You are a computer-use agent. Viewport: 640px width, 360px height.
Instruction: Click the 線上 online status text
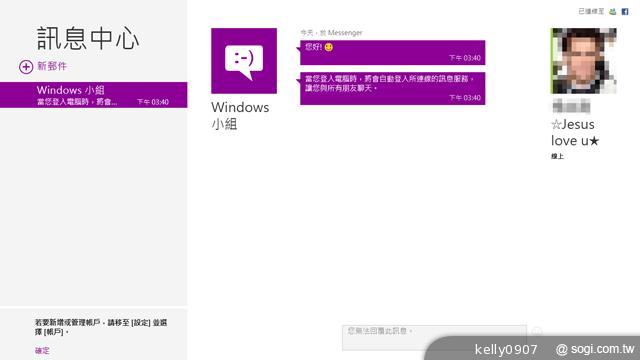pos(557,156)
